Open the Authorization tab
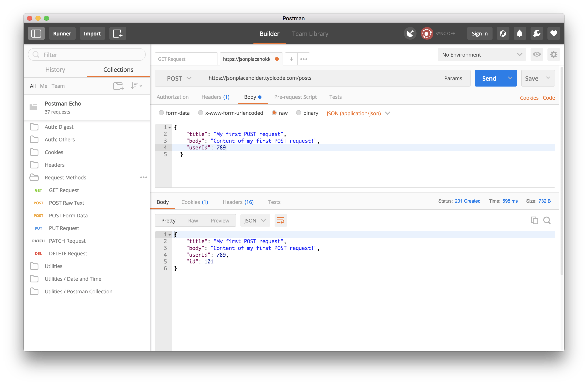The height and width of the screenshot is (385, 588). click(172, 97)
